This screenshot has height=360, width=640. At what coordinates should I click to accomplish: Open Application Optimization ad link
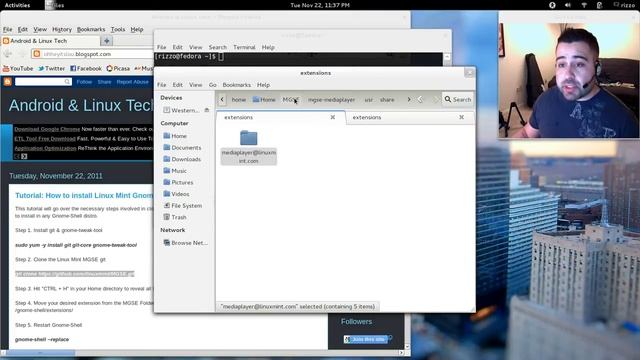click(x=45, y=148)
